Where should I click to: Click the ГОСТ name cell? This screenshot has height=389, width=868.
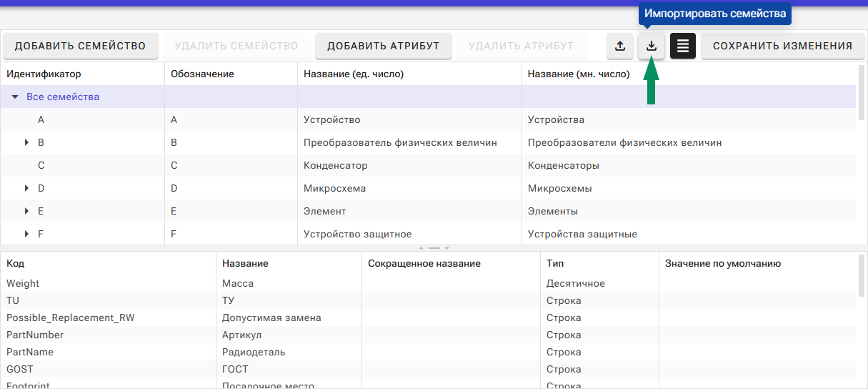289,369
